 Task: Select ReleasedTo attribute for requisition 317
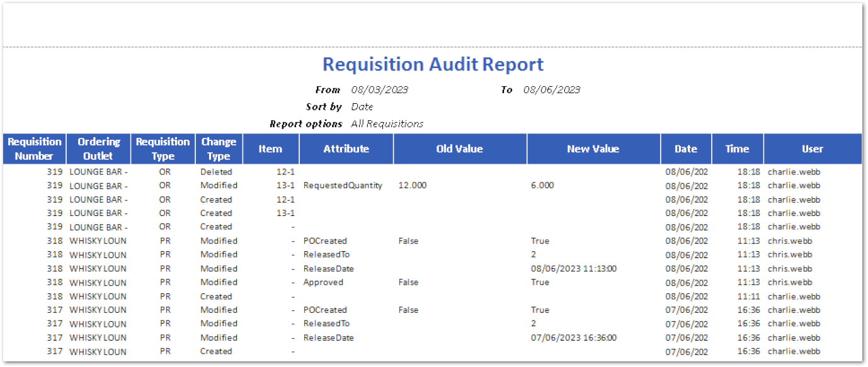pyautogui.click(x=326, y=324)
